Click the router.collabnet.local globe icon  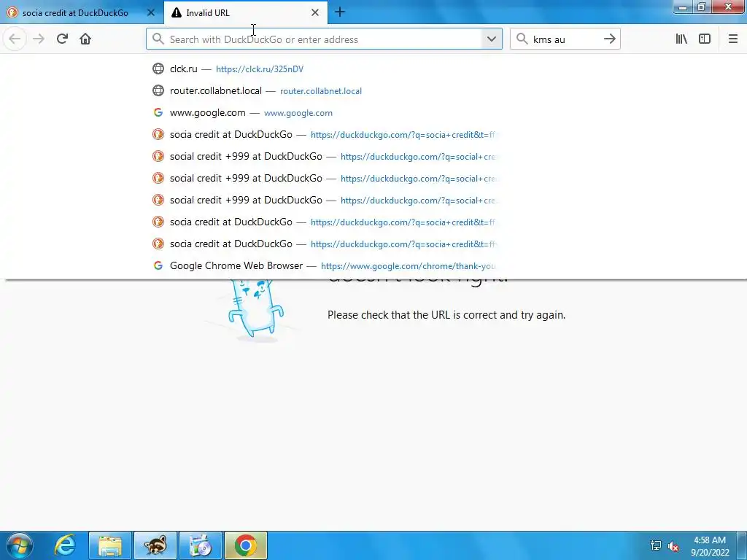pos(158,90)
